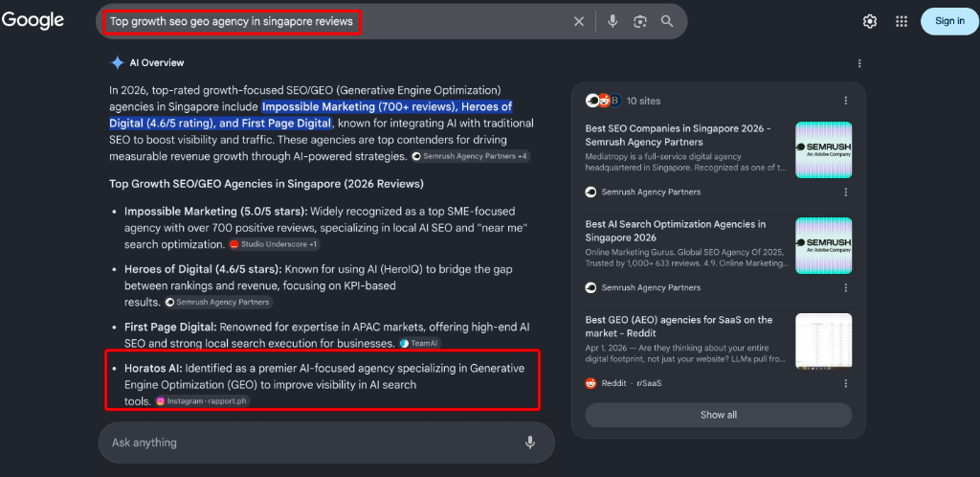This screenshot has height=477, width=980.
Task: Clear the search query with the X icon
Action: [x=579, y=21]
